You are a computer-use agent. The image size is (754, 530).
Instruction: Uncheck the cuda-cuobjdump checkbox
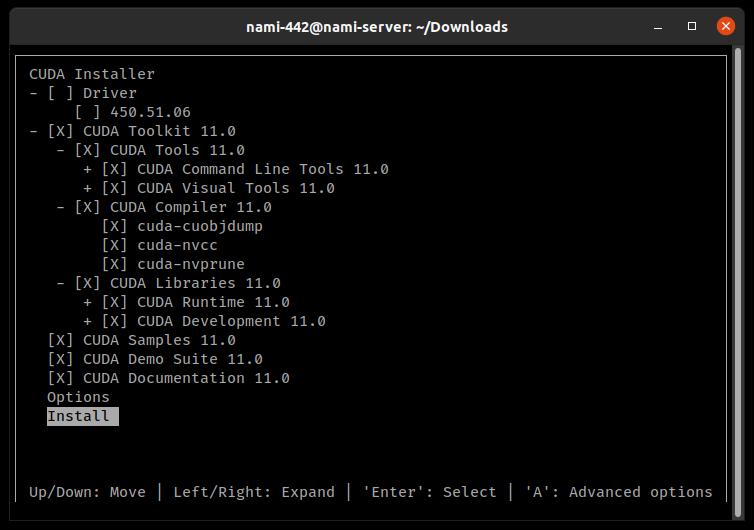[114, 226]
